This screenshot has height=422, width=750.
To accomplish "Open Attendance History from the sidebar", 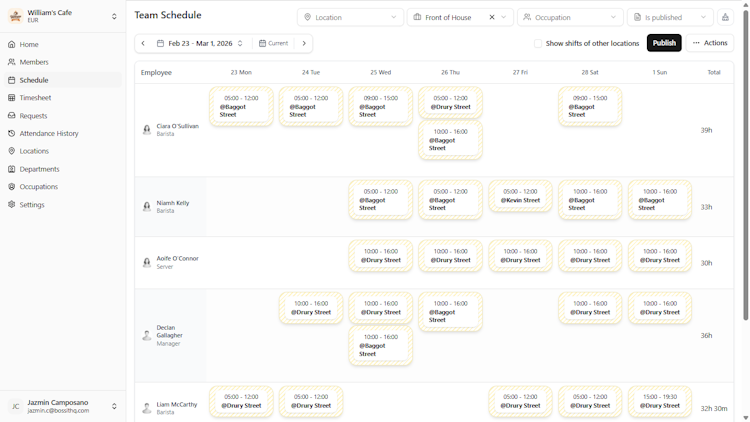I will [x=49, y=133].
